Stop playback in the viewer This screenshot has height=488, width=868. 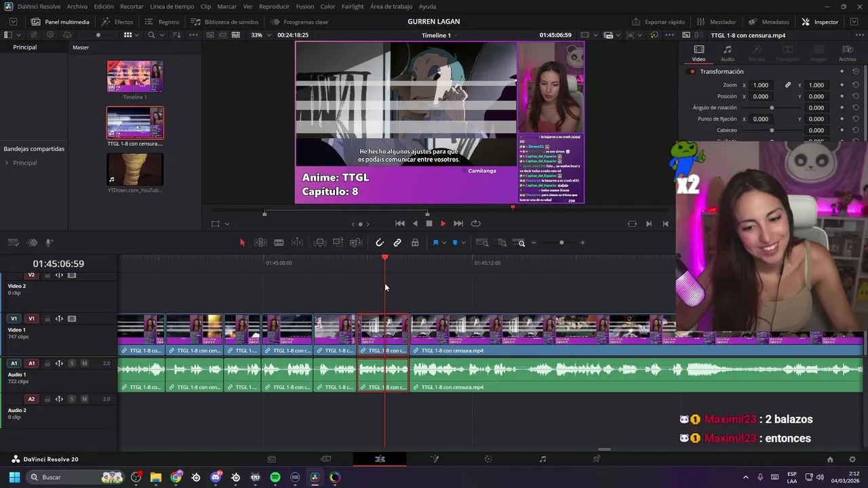click(429, 224)
